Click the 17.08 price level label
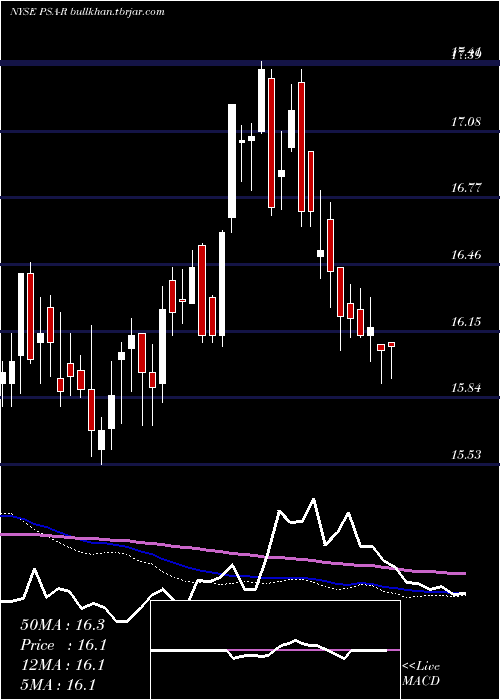Viewport: 500px width, 700px height. pos(466,121)
